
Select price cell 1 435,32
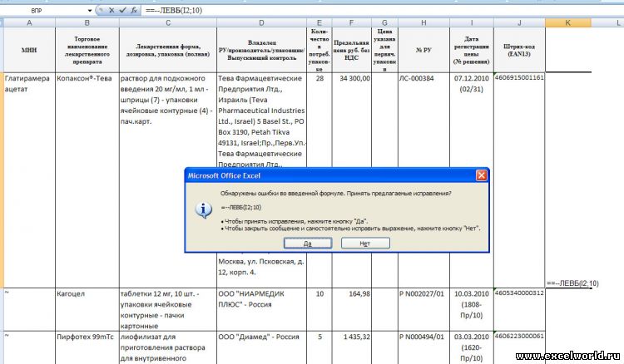pyautogui.click(x=351, y=347)
